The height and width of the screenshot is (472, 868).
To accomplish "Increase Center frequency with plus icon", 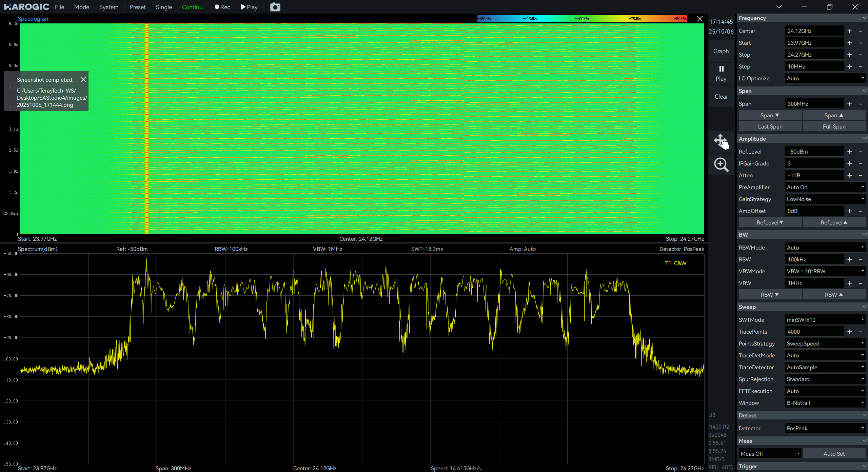I will pyautogui.click(x=849, y=31).
